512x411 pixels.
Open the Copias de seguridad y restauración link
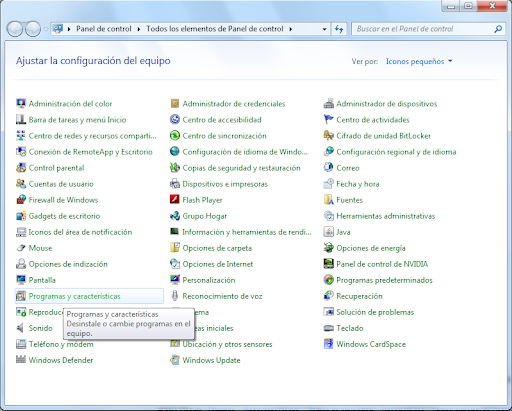(241, 168)
